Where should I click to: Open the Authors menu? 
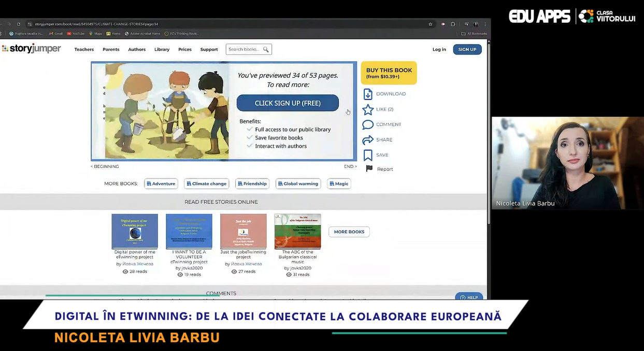(x=137, y=49)
